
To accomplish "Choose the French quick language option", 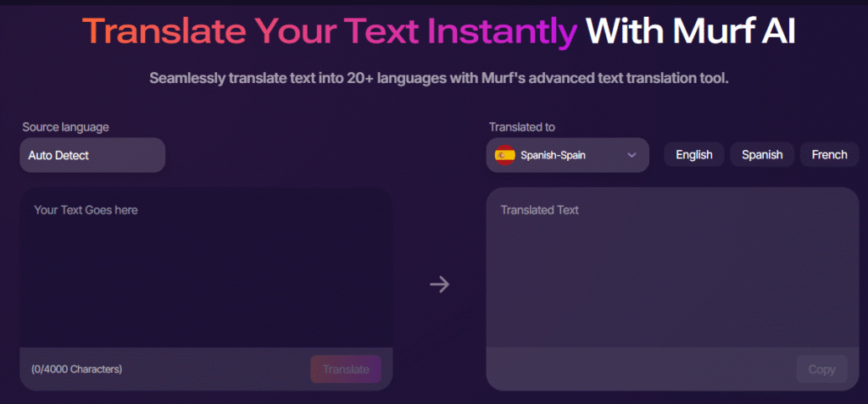I will pyautogui.click(x=829, y=154).
